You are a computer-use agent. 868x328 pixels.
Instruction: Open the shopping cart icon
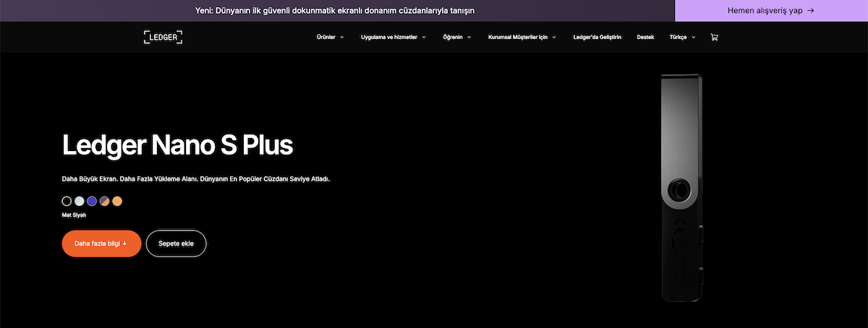click(x=715, y=37)
